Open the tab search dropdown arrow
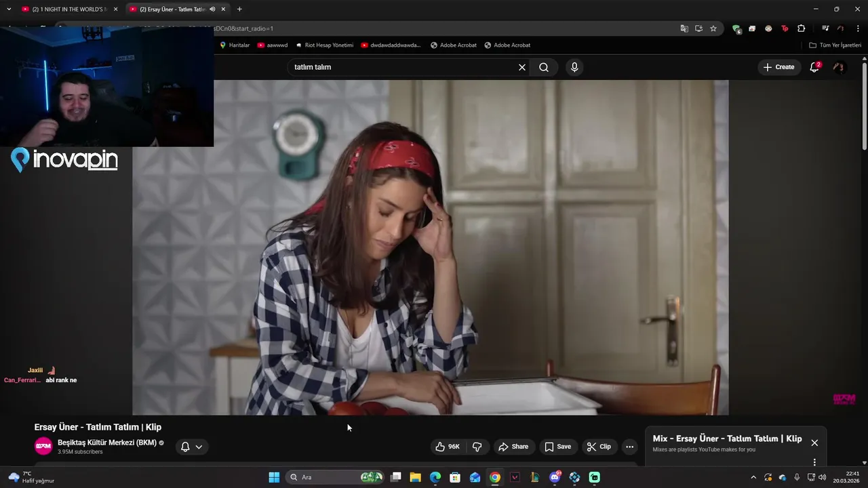The image size is (868, 488). coord(9,9)
